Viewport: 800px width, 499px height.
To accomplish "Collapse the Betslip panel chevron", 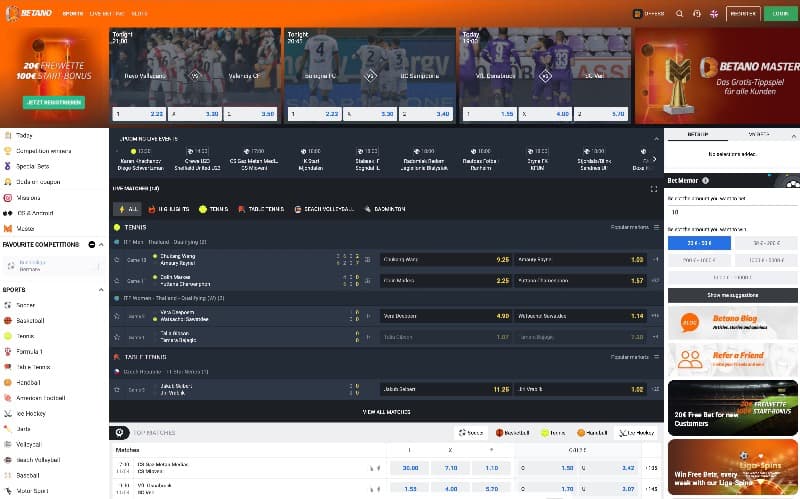I will tap(793, 136).
